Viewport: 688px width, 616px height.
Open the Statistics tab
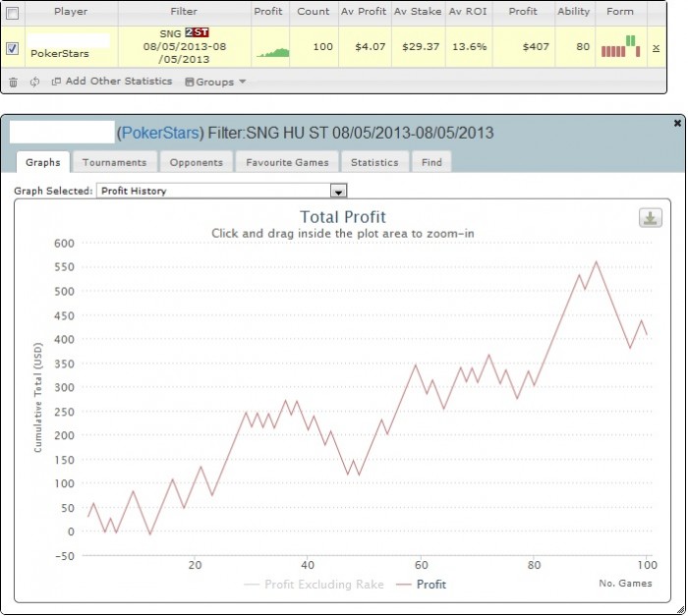374,162
